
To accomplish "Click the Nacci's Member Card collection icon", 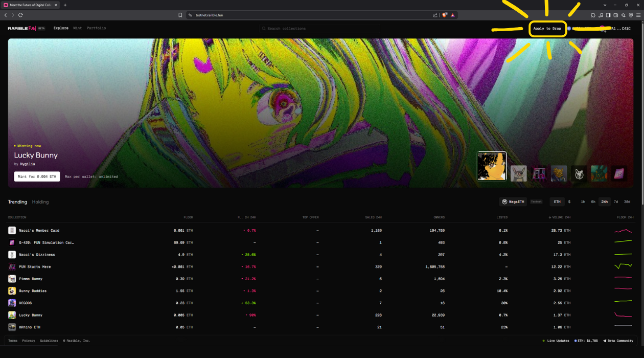I will pyautogui.click(x=12, y=231).
